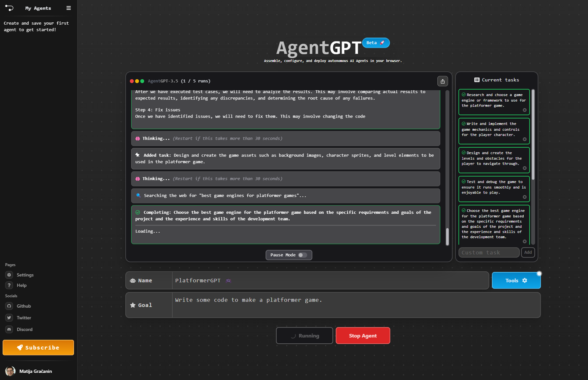Viewport: 588px width, 380px height.
Task: Open the Tools configuration button
Action: tap(516, 281)
